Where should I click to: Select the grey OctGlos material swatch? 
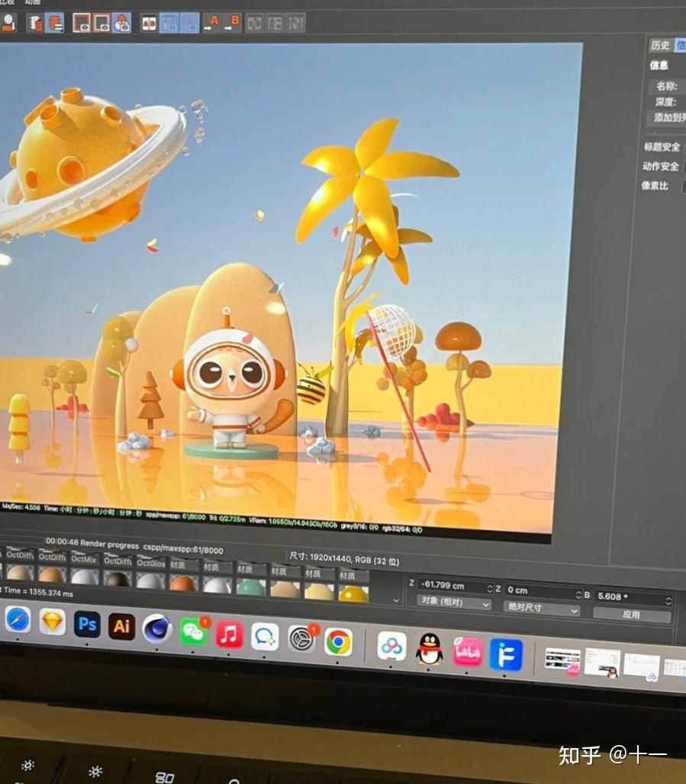150,580
